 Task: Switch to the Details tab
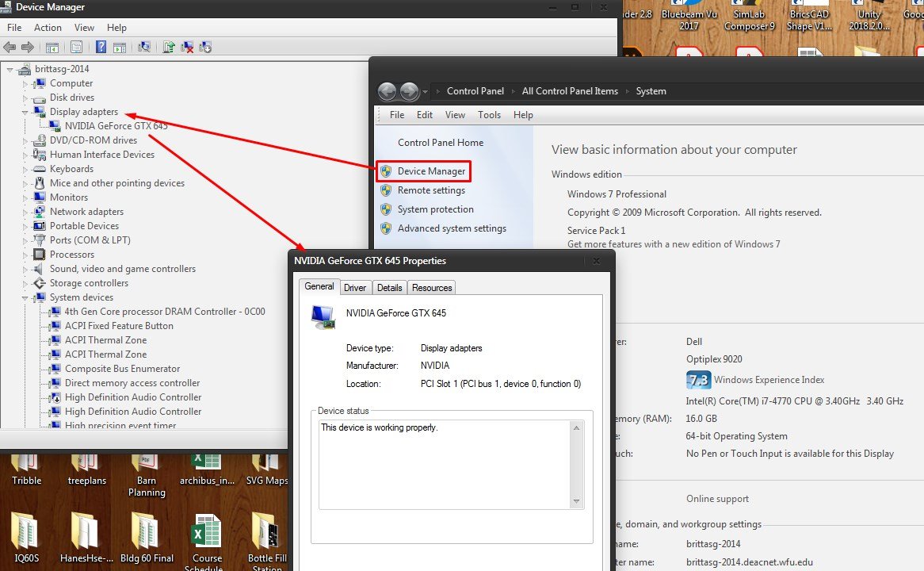[x=390, y=287]
